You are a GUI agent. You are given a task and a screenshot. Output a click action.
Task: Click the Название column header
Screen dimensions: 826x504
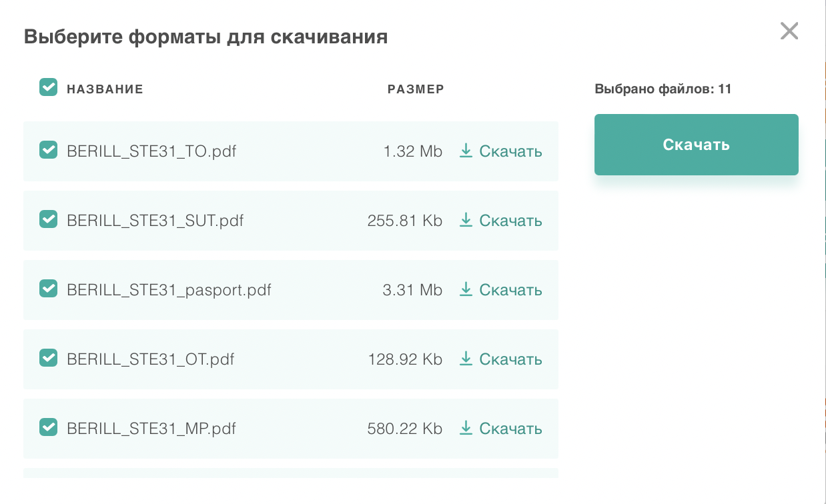(105, 89)
